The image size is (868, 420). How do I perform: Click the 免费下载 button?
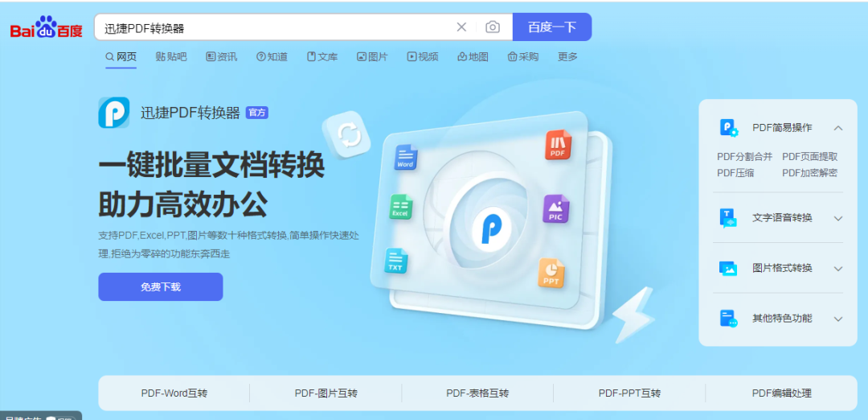tap(161, 287)
